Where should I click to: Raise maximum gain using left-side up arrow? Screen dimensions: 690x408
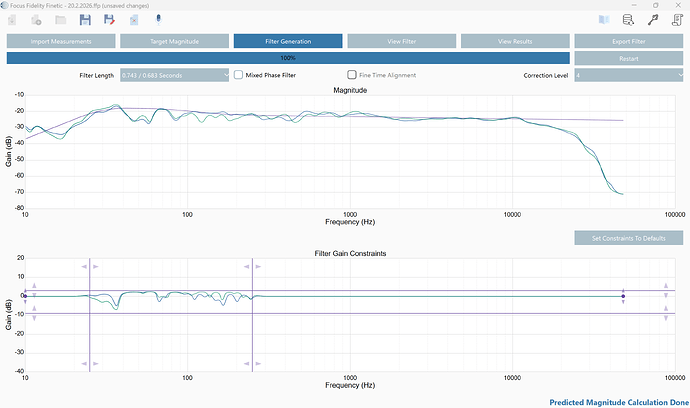[x=34, y=286]
